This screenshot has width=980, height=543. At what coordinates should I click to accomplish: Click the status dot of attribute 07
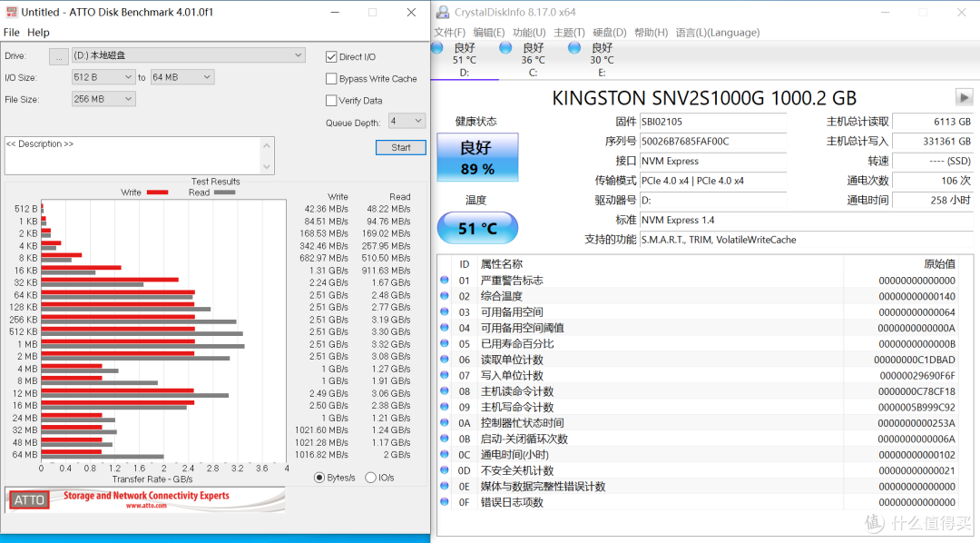pyautogui.click(x=445, y=375)
